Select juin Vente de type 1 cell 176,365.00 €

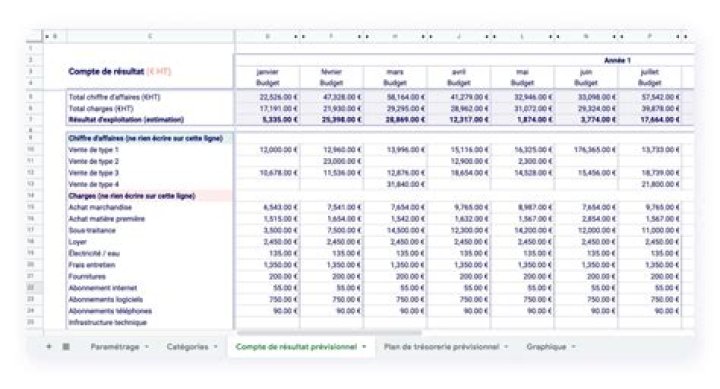[x=586, y=150]
